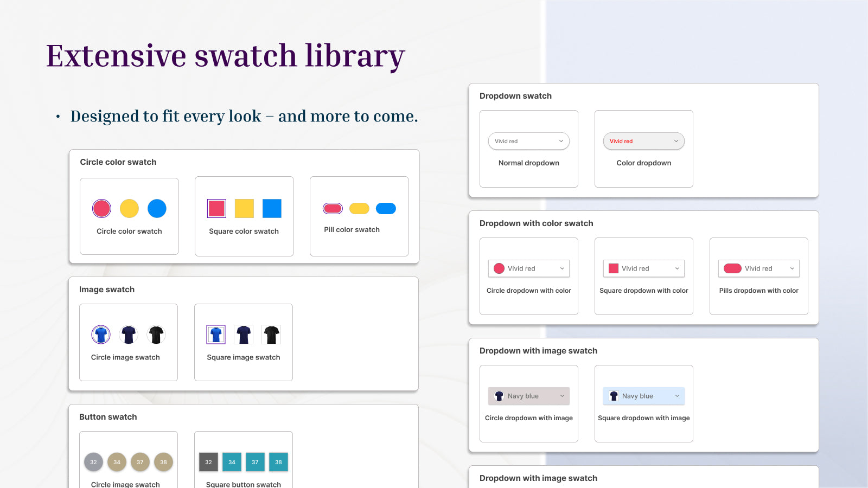Select the size 37 square button swatch
The image size is (868, 488).
pos(255,462)
